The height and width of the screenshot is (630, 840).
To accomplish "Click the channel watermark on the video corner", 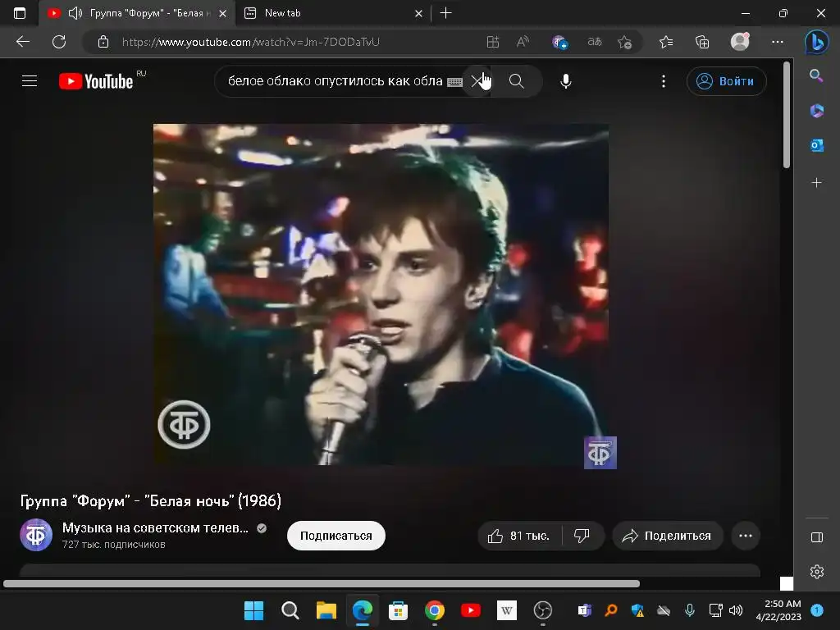I will click(600, 453).
